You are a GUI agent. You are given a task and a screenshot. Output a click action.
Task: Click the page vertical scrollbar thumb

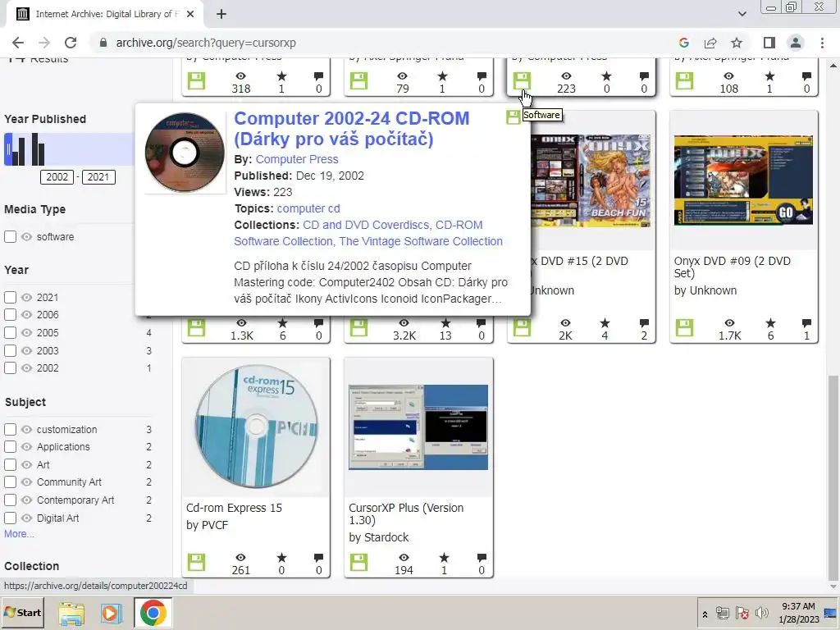[x=833, y=477]
